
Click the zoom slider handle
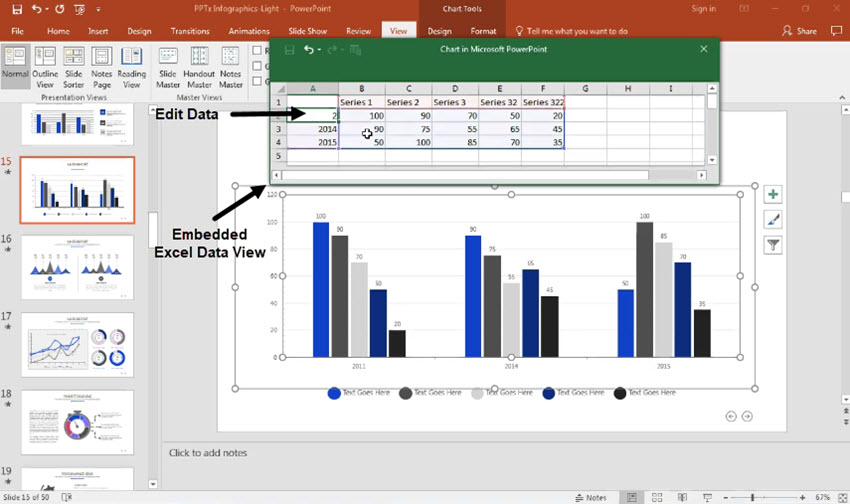[x=752, y=497]
